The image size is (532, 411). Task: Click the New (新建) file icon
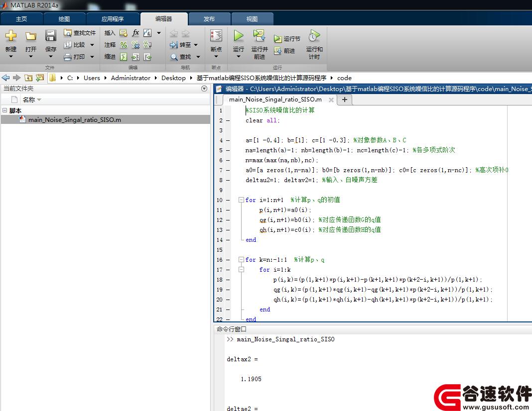tap(10, 36)
